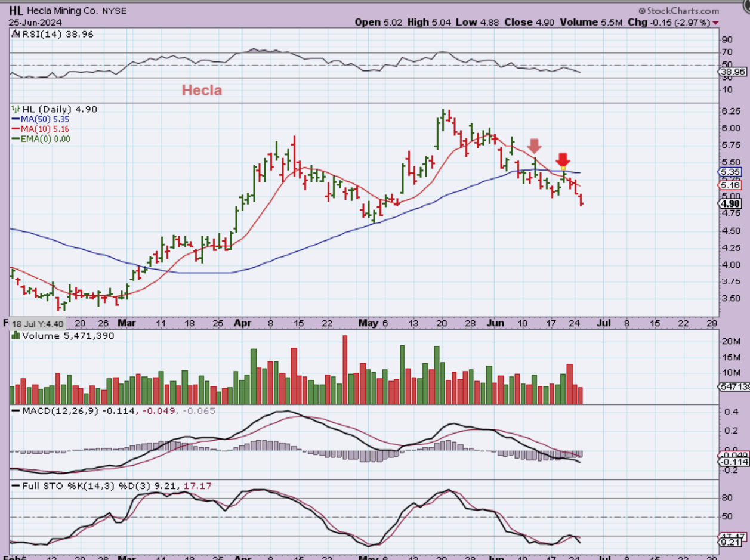Click the 15M volume axis label
This screenshot has height=560, width=750.
pyautogui.click(x=732, y=358)
